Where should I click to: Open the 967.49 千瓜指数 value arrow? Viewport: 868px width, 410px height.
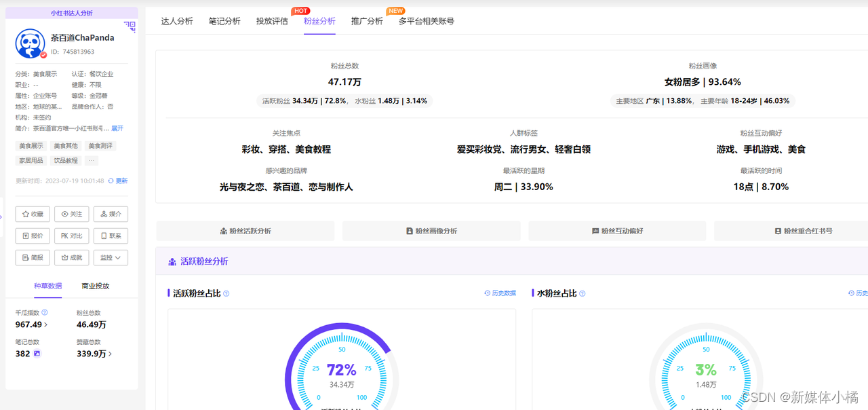(45, 324)
